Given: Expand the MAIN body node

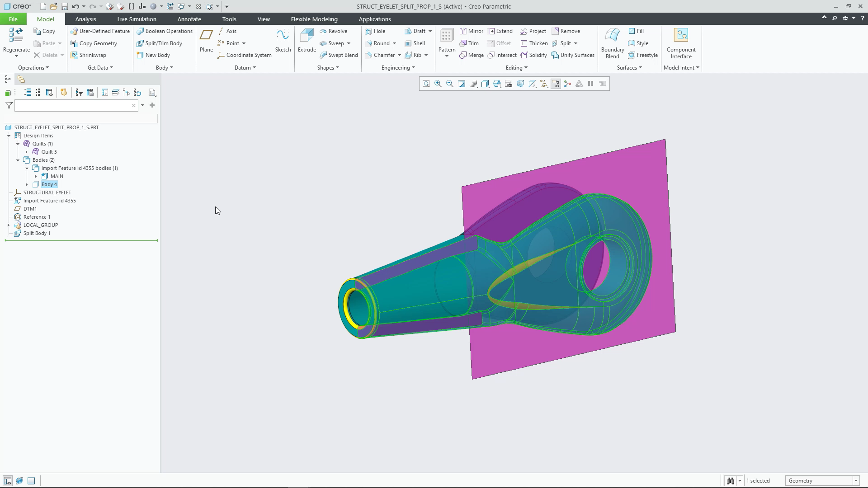Looking at the screenshot, I should (36, 176).
